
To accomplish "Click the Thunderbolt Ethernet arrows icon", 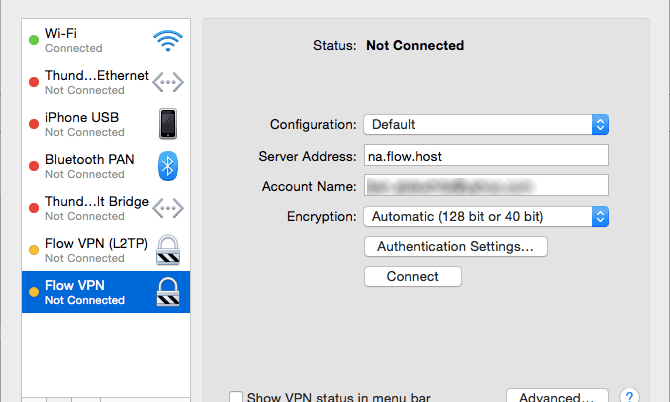I will (x=167, y=82).
